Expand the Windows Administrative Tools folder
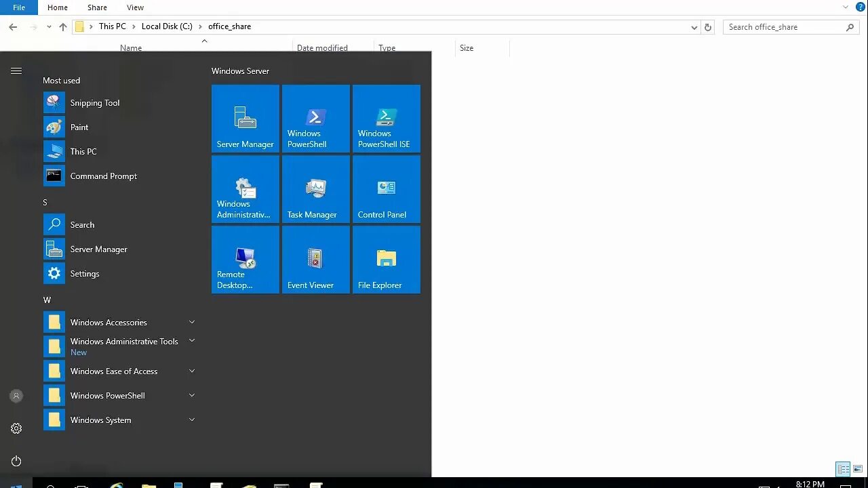 192,340
